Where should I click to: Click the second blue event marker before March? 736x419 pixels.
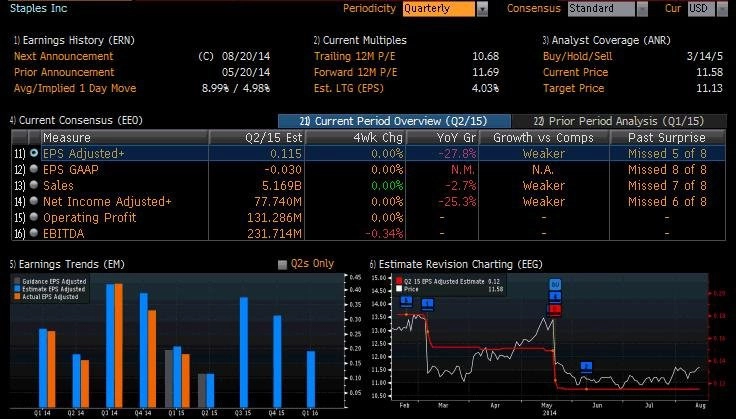pos(427,305)
